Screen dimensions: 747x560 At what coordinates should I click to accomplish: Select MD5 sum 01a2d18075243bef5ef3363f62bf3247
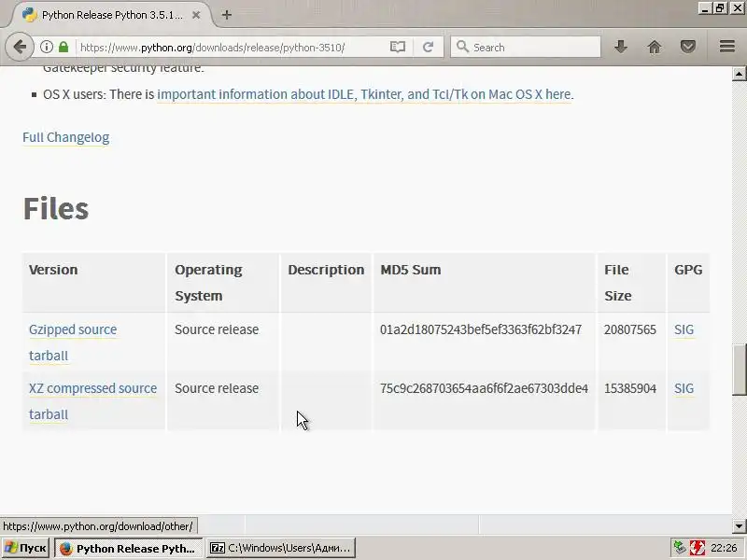click(481, 329)
